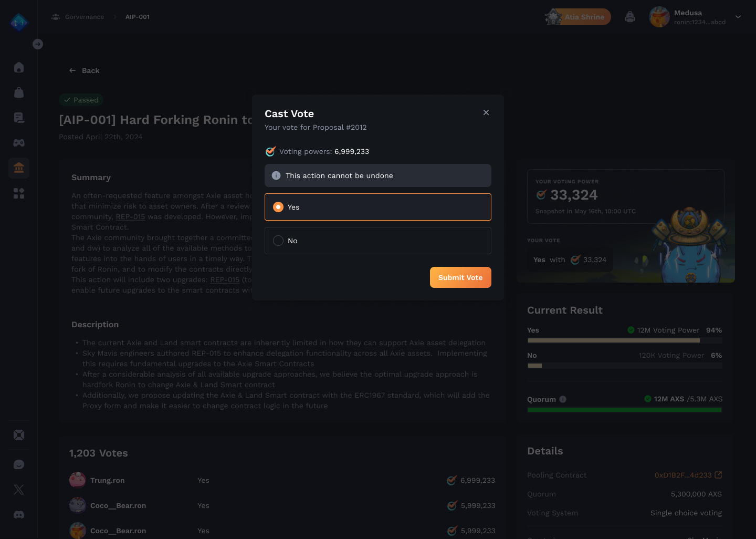This screenshot has height=539, width=756.
Task: Open the Home sidebar icon
Action: pyautogui.click(x=19, y=67)
